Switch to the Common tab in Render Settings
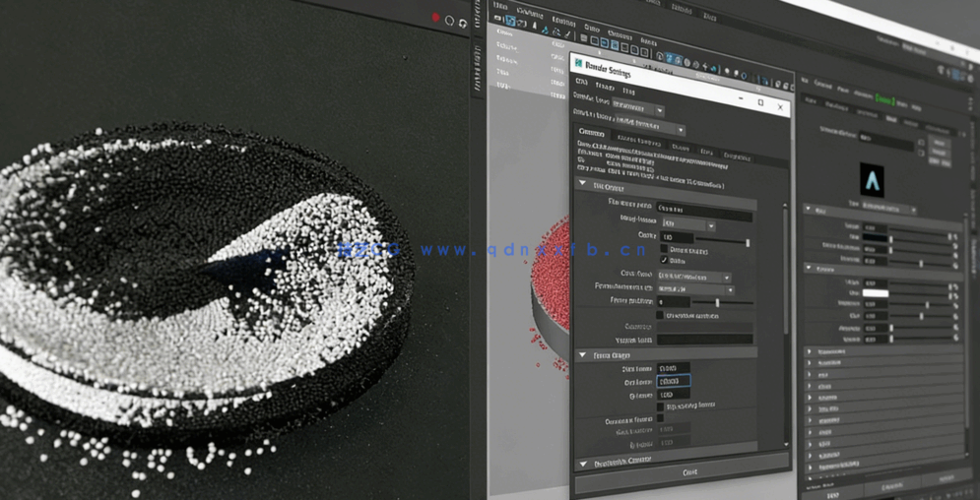This screenshot has width=980, height=500. (x=592, y=133)
